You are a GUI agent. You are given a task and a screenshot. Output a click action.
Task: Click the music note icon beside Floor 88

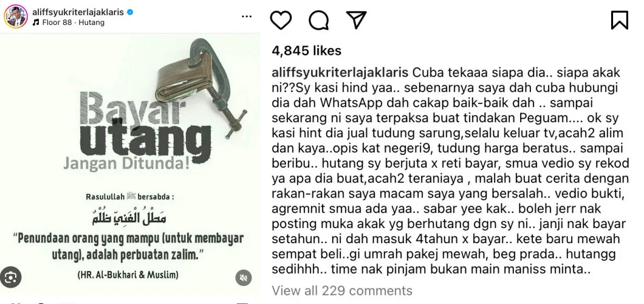point(36,22)
